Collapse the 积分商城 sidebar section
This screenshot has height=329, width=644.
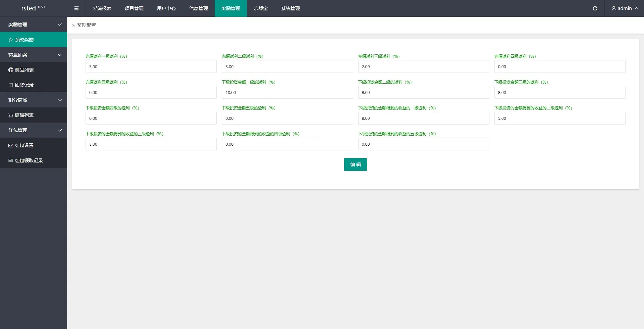59,100
